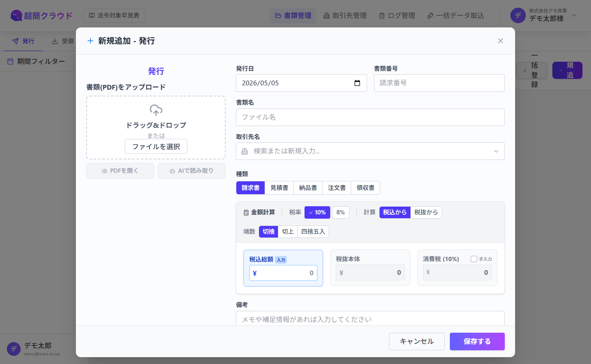Choose 領収書 document type
Screen dimensions: 591x364
(x=365, y=188)
